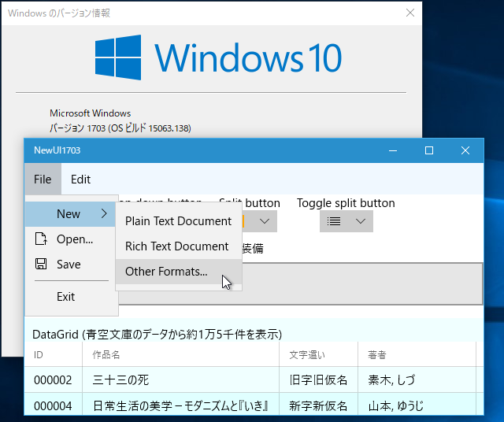Expand the New submenu chevron
The image size is (504, 422).
click(x=104, y=213)
